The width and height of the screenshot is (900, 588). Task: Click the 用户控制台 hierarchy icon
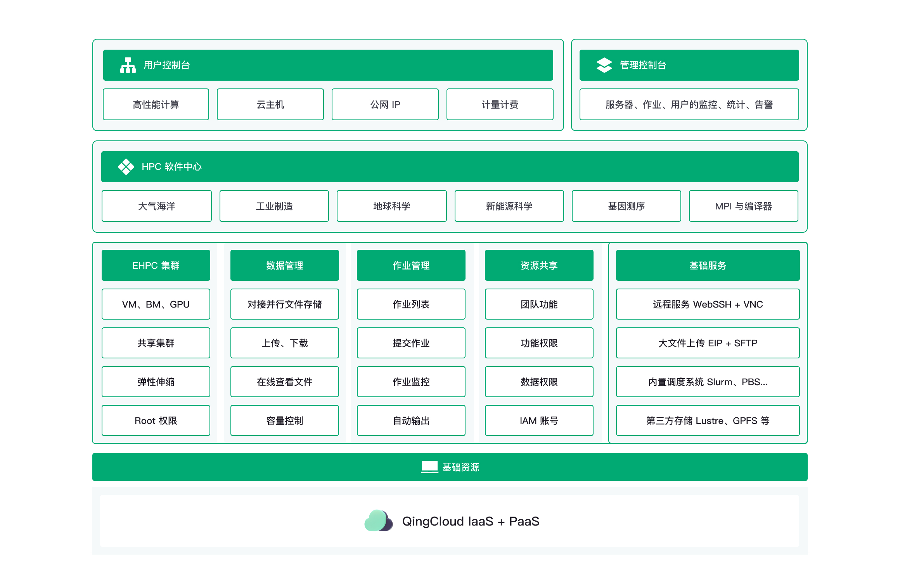pos(128,65)
